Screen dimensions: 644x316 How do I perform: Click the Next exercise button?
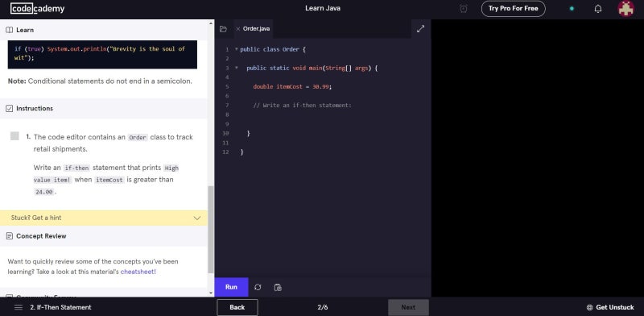pyautogui.click(x=408, y=307)
